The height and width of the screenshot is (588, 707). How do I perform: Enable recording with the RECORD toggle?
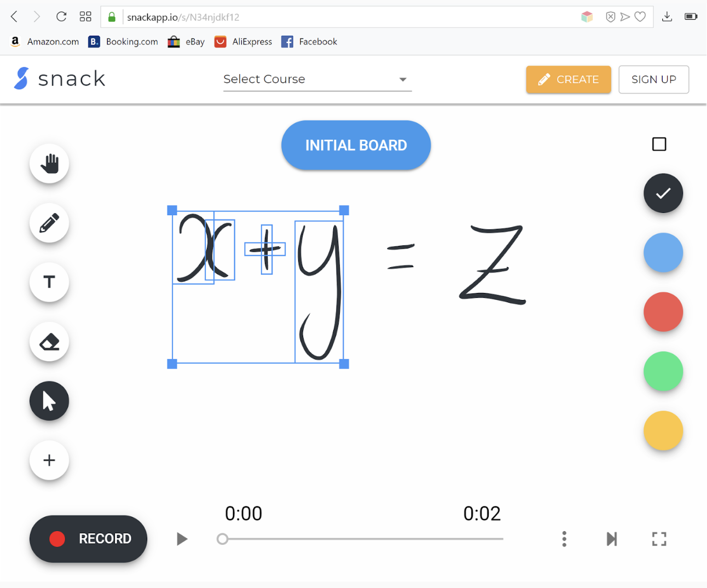[x=88, y=539]
